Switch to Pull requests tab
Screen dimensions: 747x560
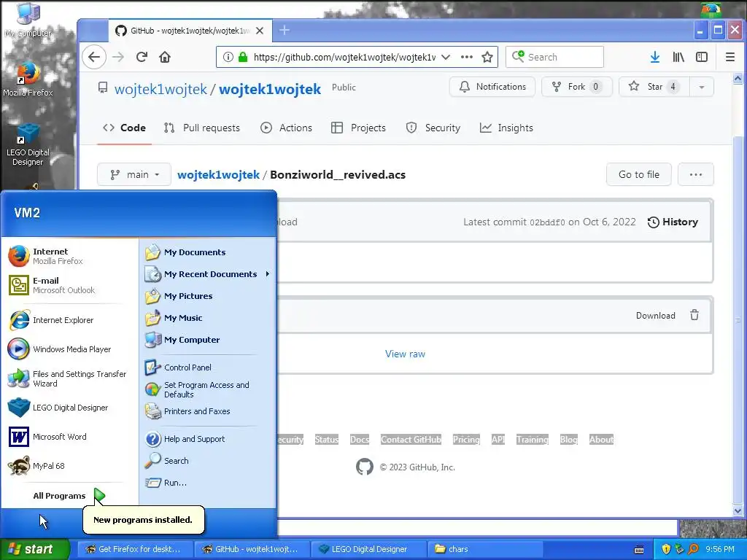pyautogui.click(x=202, y=128)
